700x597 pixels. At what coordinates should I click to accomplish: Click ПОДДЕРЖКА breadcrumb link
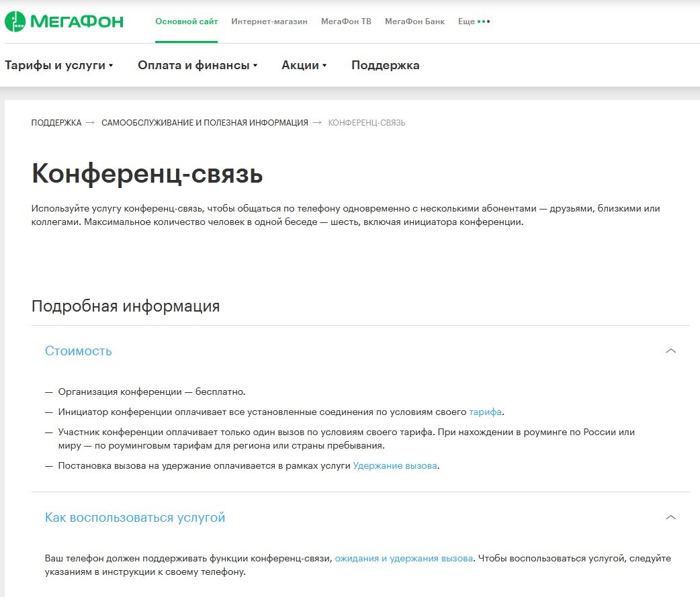coord(56,123)
